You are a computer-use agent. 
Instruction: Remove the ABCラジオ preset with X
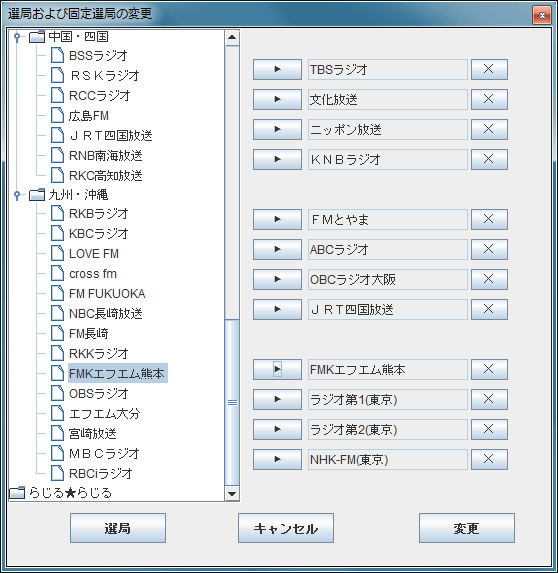[489, 249]
